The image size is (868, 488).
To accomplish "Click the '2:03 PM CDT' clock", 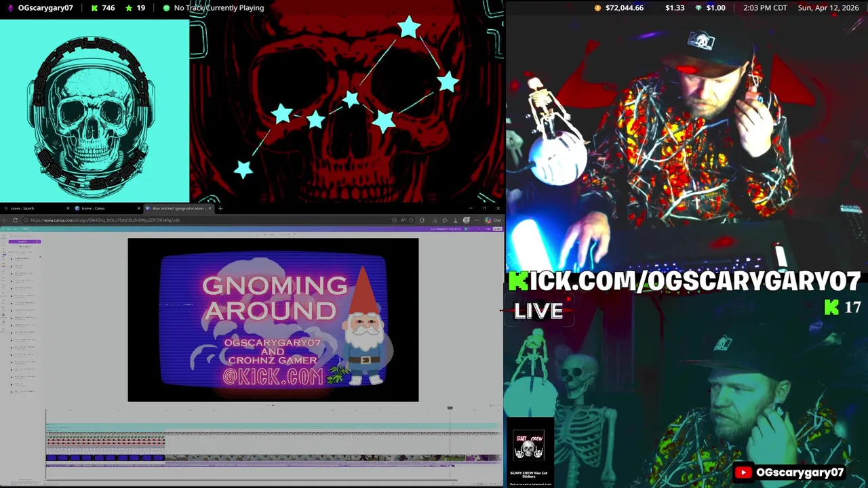I will click(x=765, y=8).
